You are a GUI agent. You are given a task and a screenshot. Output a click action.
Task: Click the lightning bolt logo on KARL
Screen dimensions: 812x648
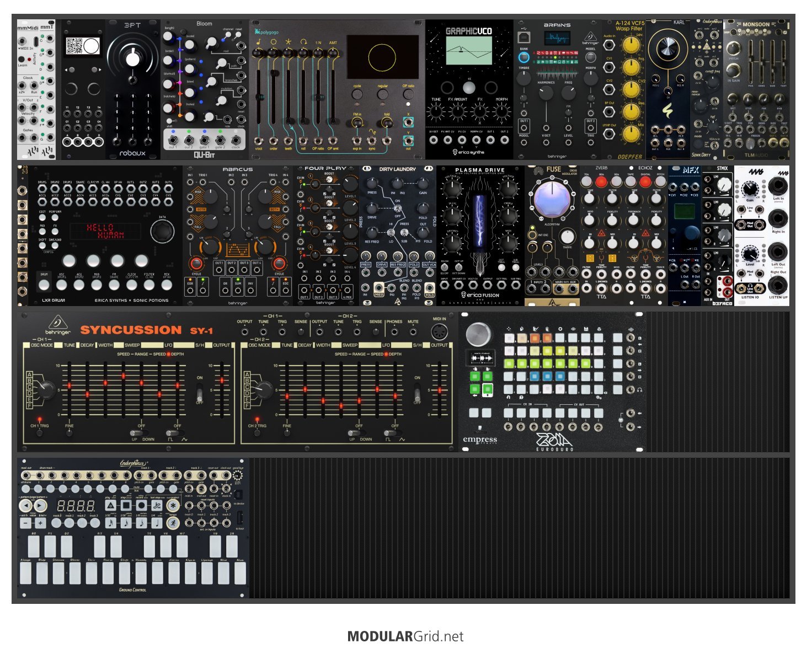[x=667, y=112]
